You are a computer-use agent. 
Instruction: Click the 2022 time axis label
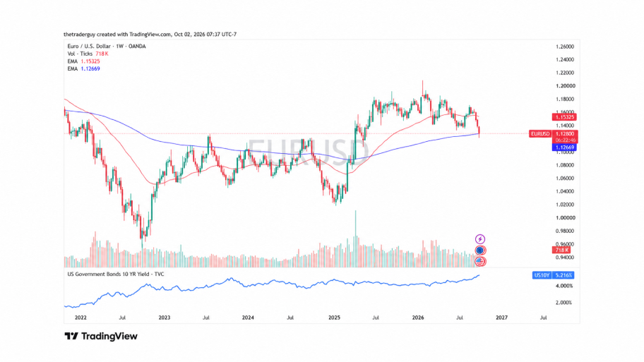tap(80, 318)
